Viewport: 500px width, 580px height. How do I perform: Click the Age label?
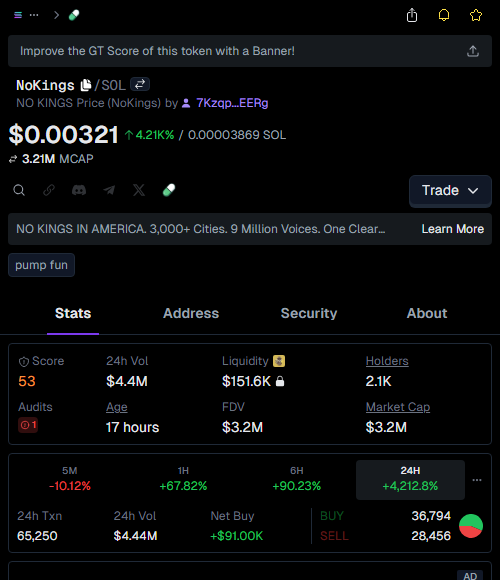pos(116,407)
